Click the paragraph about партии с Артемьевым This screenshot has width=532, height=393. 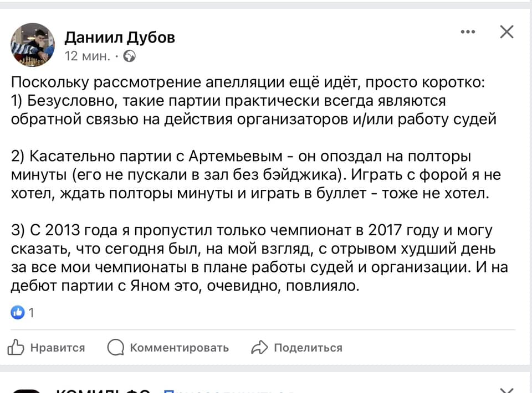coord(255,175)
